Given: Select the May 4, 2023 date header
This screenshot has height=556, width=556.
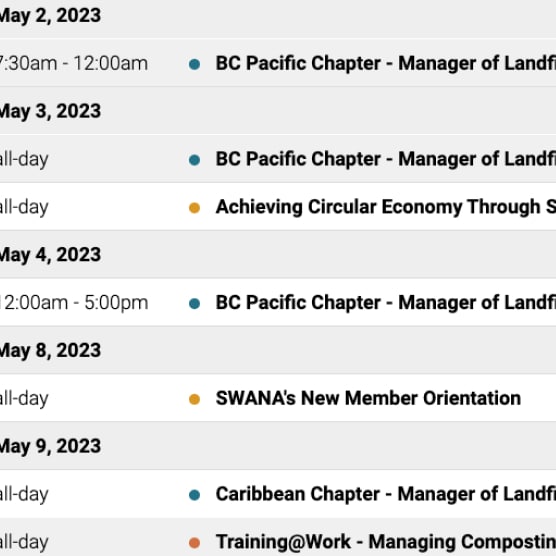Looking at the screenshot, I should point(50,255).
